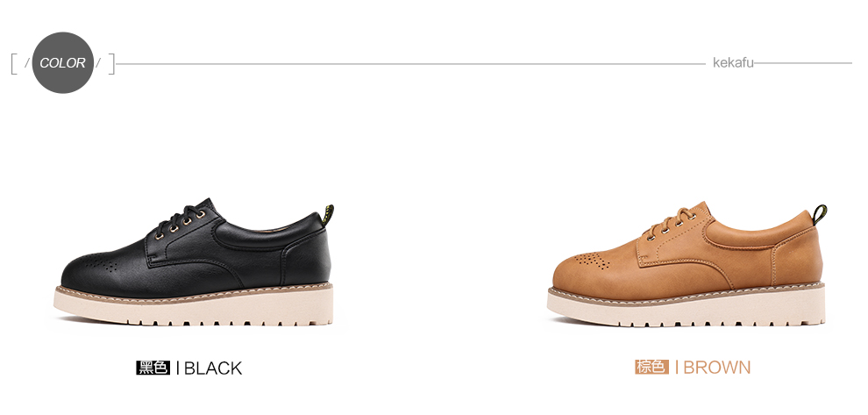Click the kekafu brand text

(x=733, y=62)
